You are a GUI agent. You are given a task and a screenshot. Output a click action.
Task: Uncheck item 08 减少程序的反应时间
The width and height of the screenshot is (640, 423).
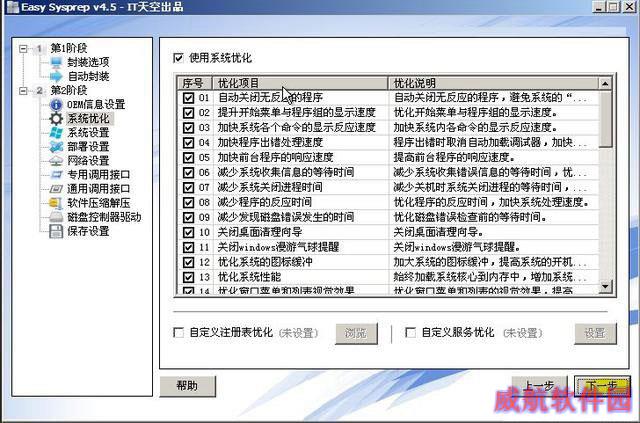point(188,203)
